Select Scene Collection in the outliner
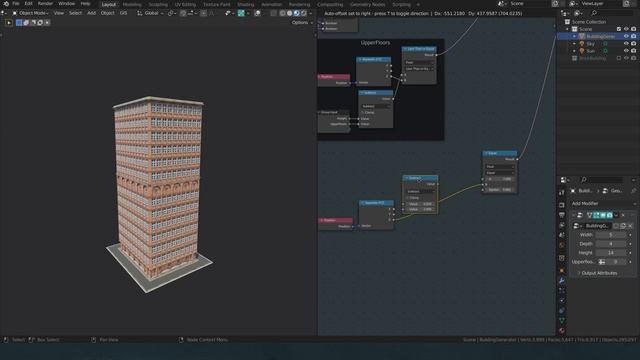This screenshot has width=640, height=360. click(x=589, y=22)
